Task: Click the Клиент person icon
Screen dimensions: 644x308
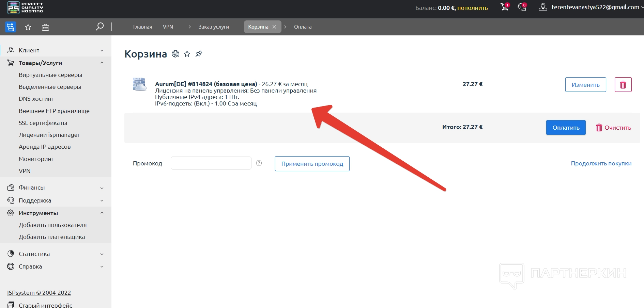Action: coord(11,50)
